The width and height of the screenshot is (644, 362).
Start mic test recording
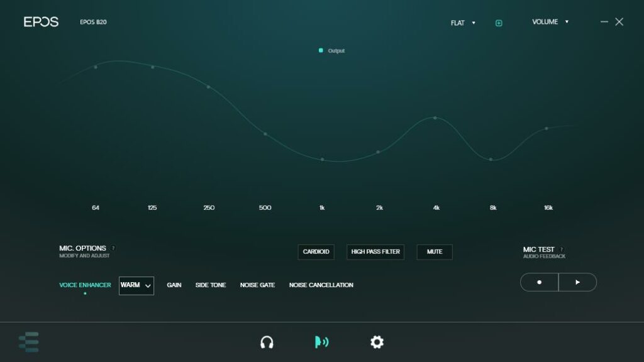click(x=539, y=282)
